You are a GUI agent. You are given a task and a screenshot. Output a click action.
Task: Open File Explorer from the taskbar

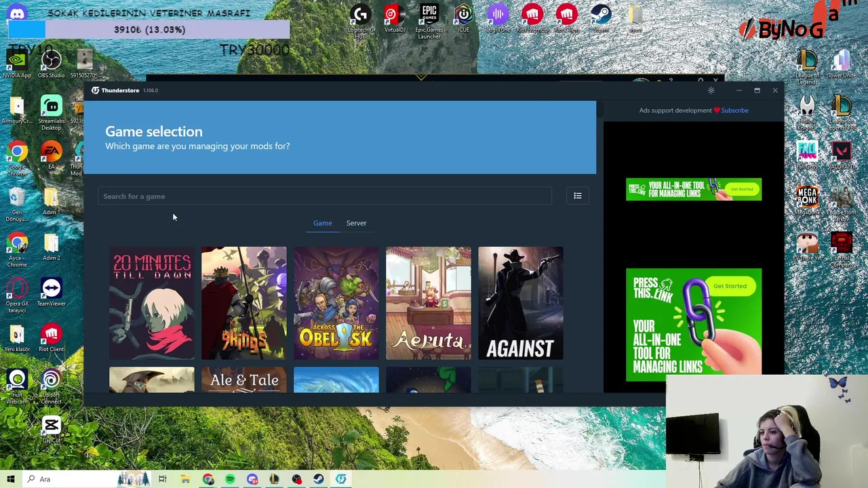(x=185, y=479)
